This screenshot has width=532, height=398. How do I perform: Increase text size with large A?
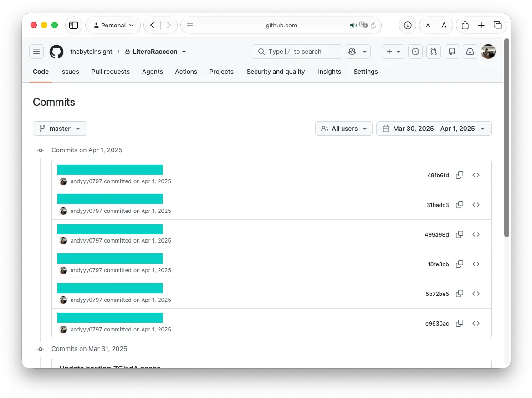(x=444, y=25)
